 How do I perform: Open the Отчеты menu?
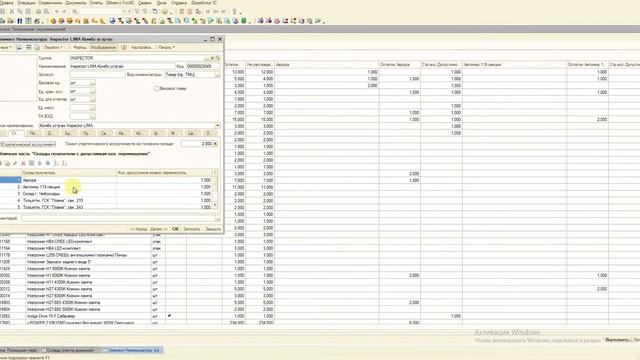pos(96,3)
